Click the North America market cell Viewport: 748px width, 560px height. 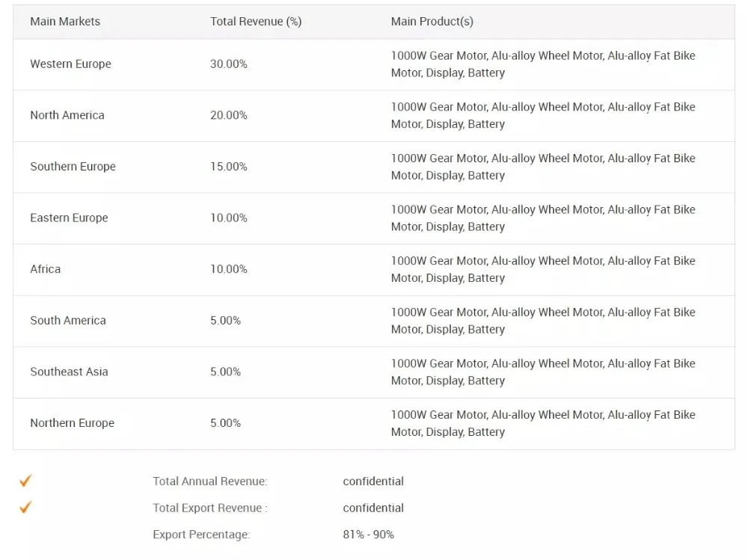coord(67,115)
